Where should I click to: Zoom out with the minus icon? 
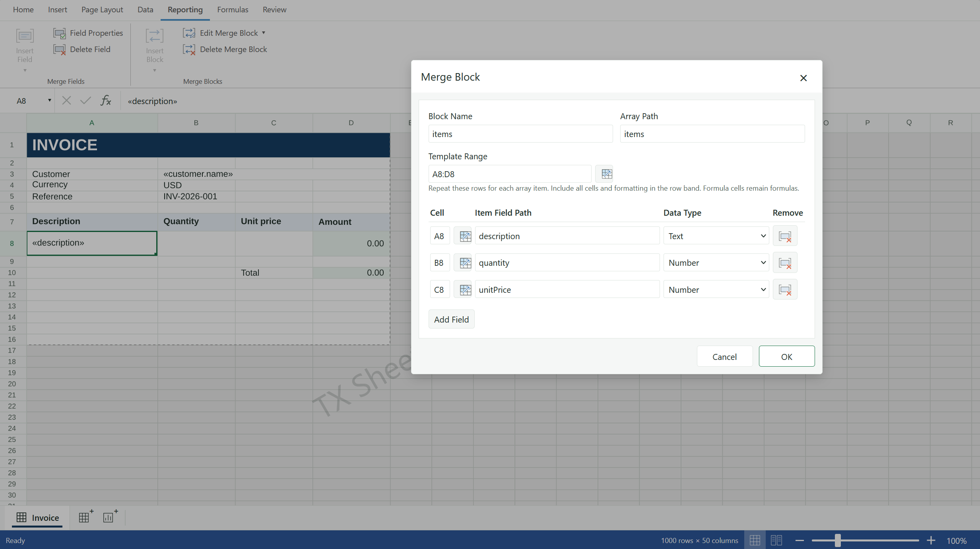(x=800, y=540)
